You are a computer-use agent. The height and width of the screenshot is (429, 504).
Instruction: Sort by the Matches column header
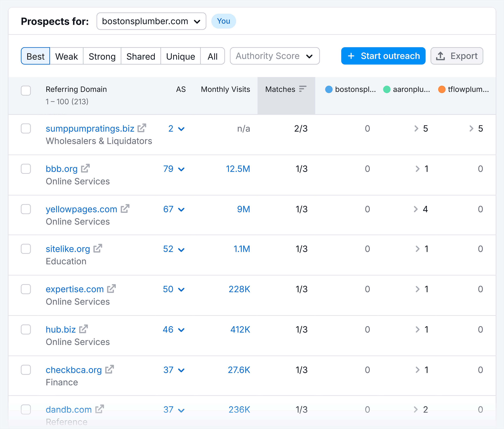(x=286, y=96)
